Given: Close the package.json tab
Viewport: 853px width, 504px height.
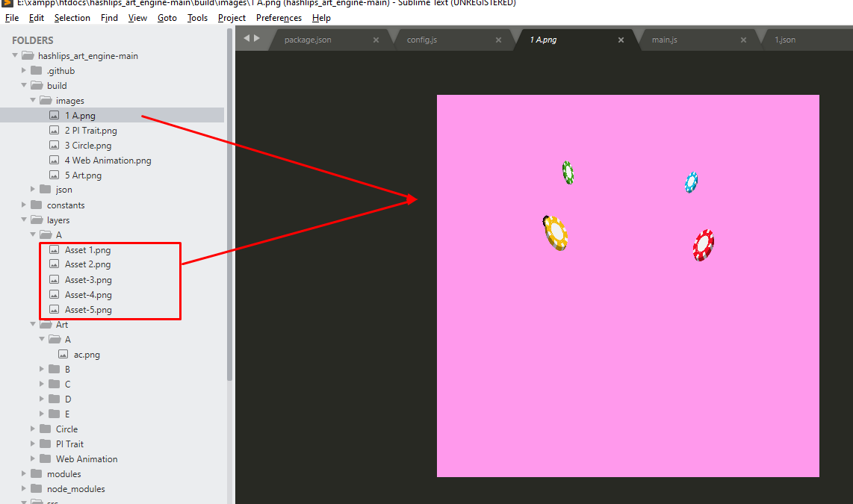Looking at the screenshot, I should coord(376,40).
